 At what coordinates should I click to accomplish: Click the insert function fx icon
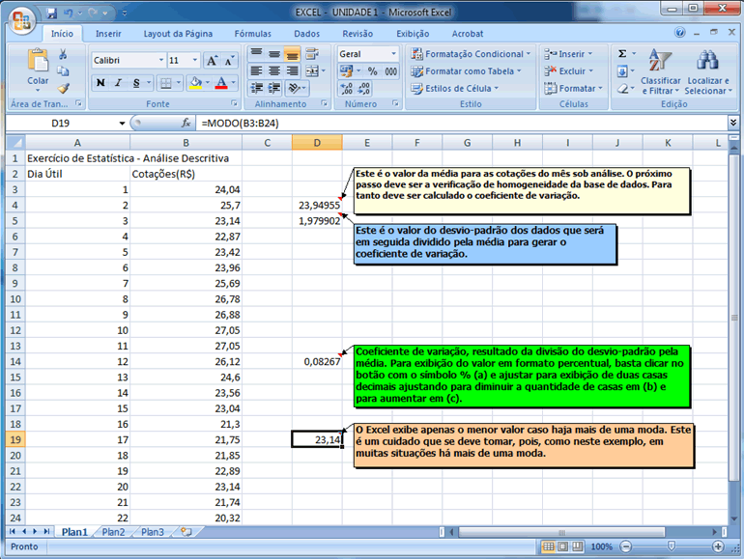(x=186, y=124)
